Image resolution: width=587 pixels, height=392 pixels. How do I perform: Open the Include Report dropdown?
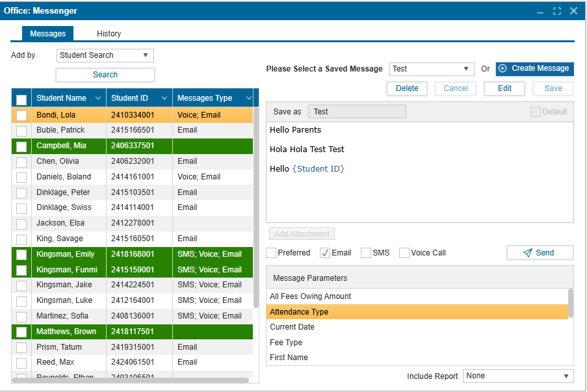pos(517,376)
